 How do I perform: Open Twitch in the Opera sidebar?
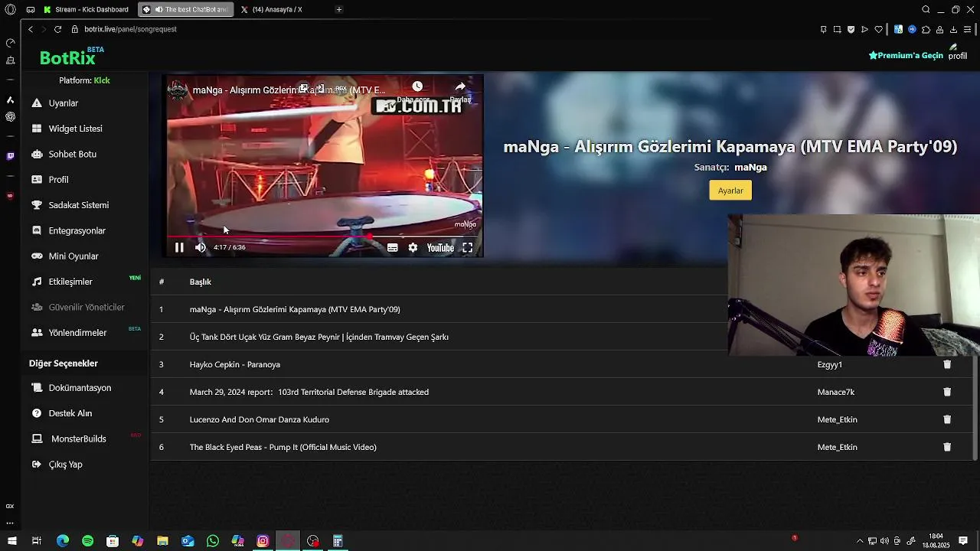click(10, 156)
